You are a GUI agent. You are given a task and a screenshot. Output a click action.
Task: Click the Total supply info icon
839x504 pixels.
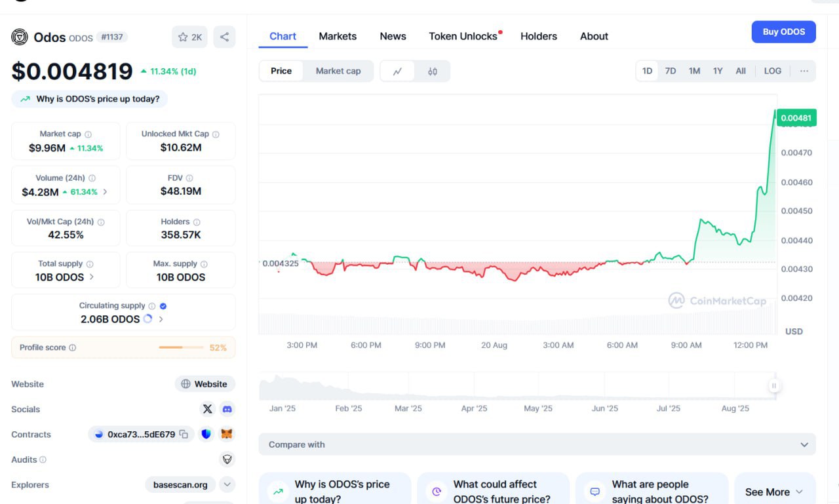click(90, 264)
